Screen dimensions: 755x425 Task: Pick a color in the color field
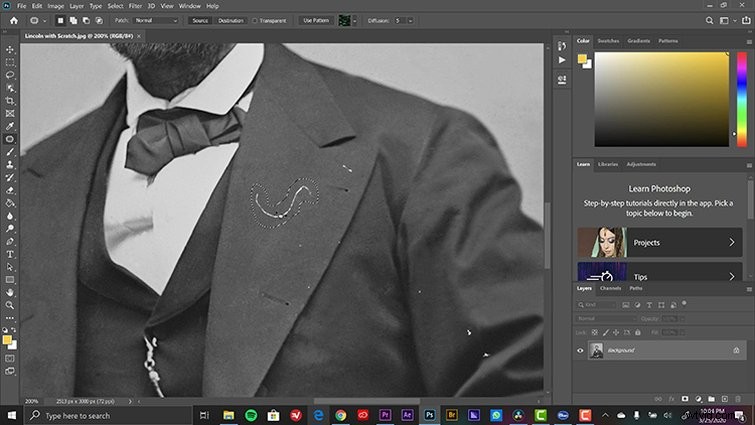pos(662,99)
